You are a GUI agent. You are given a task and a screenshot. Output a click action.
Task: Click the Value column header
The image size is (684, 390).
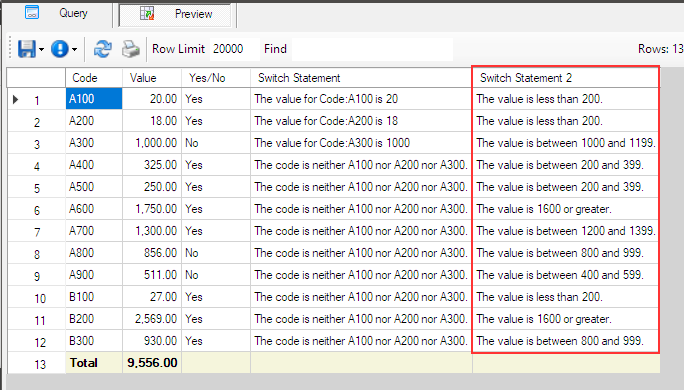point(152,78)
